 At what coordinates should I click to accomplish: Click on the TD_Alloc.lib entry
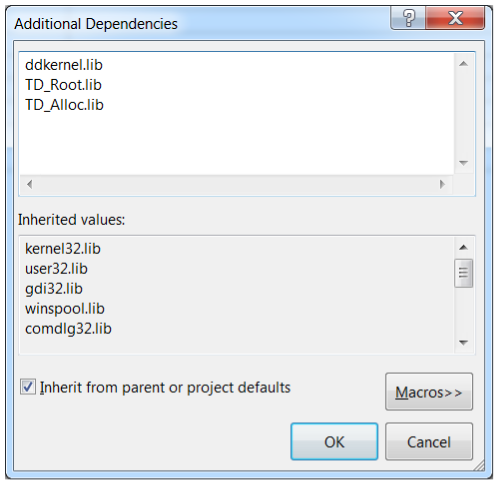click(64, 105)
